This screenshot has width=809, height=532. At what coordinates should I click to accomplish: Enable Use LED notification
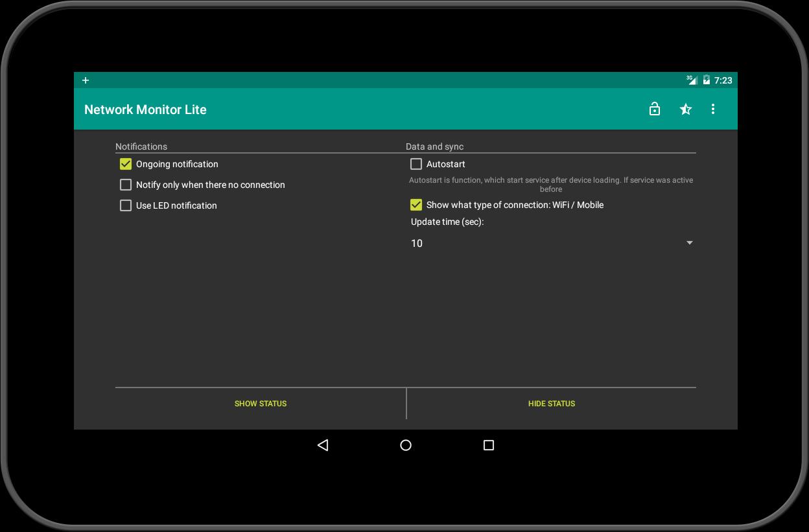[x=126, y=205]
